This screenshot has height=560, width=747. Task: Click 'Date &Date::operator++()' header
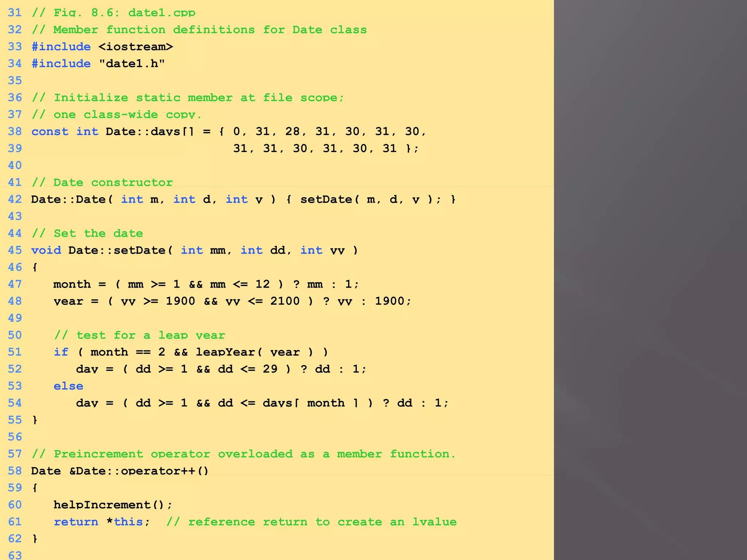point(120,471)
